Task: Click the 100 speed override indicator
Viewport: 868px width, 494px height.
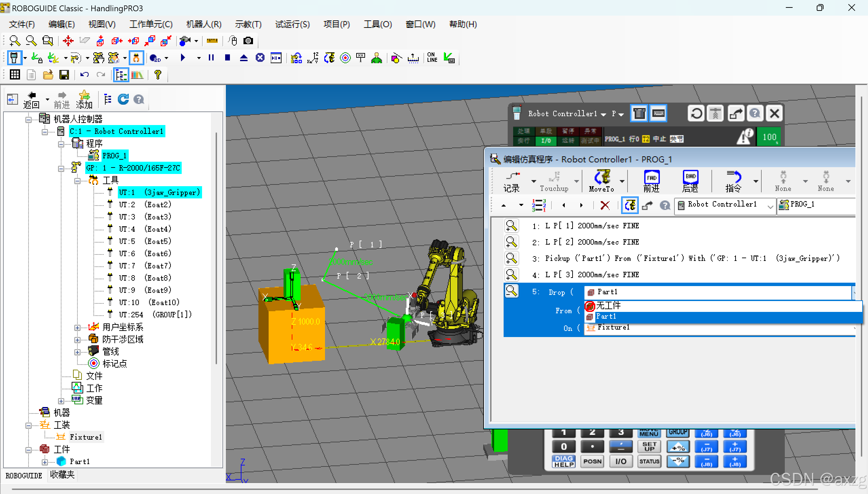Action: click(769, 137)
